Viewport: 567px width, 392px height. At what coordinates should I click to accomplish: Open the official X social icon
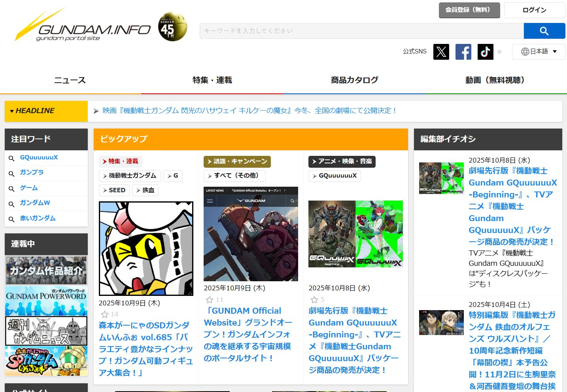[441, 52]
